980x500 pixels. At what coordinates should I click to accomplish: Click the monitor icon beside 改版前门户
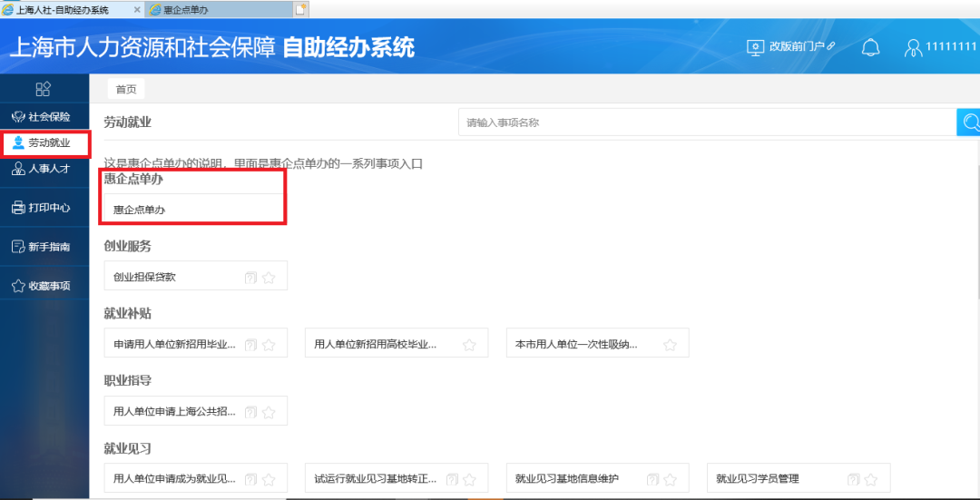[x=756, y=47]
